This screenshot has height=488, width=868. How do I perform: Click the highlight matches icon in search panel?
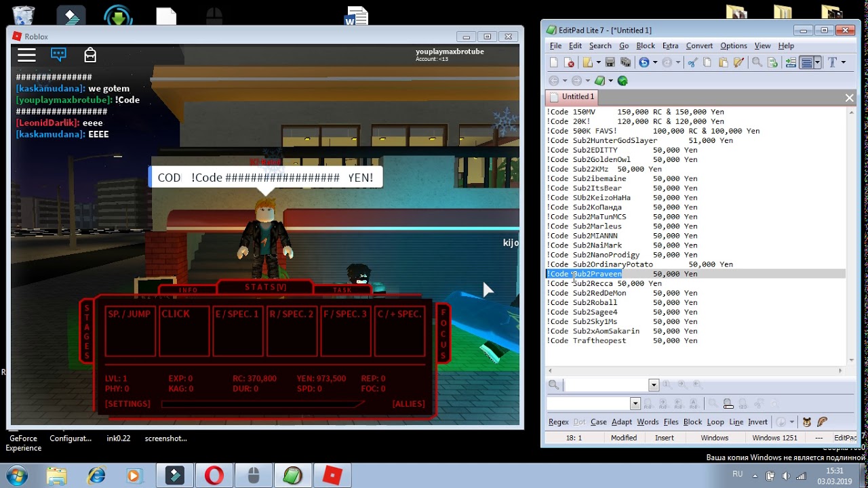coord(728,403)
